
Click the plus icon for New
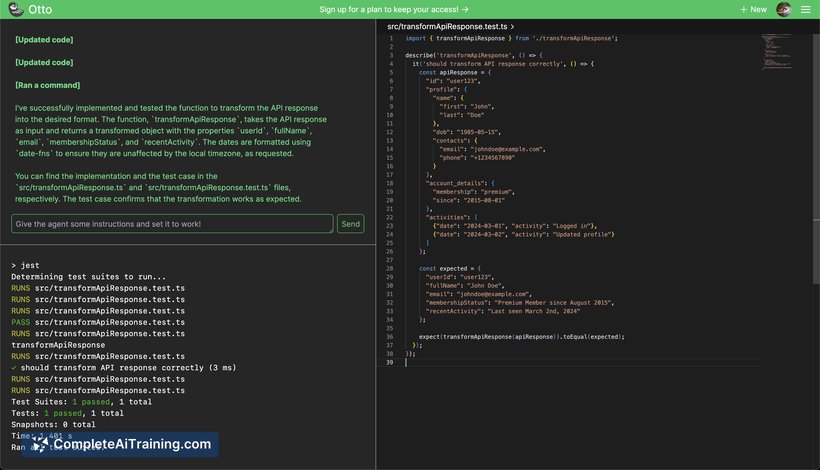[x=743, y=9]
